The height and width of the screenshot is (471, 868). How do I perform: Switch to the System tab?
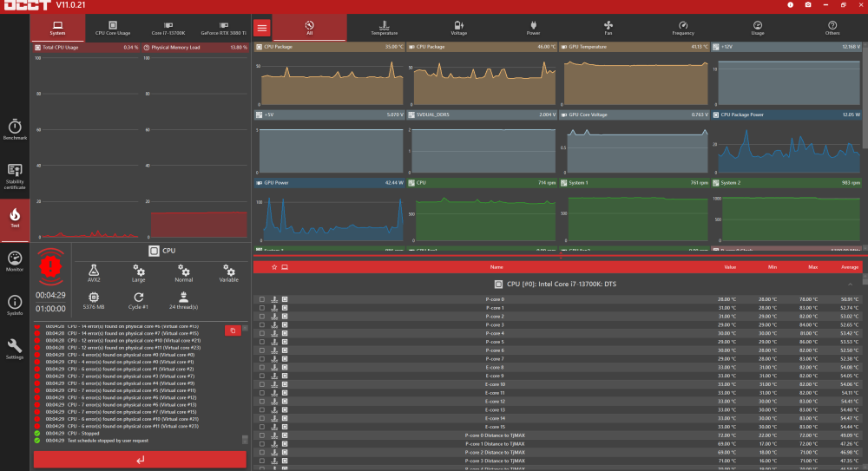click(57, 28)
